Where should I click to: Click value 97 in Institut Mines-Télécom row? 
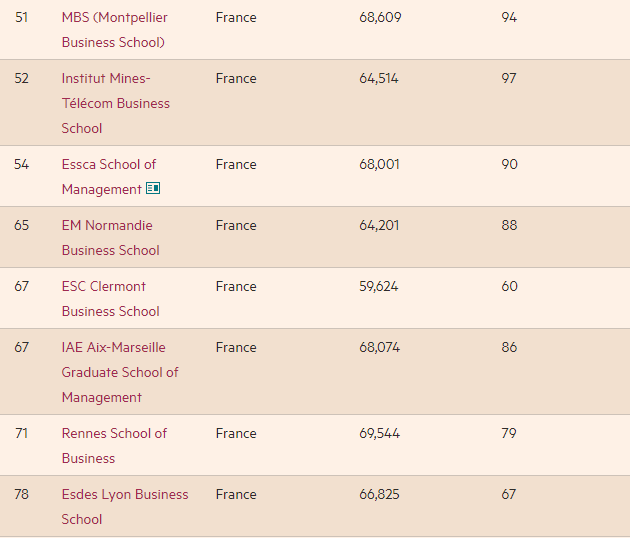pos(509,78)
